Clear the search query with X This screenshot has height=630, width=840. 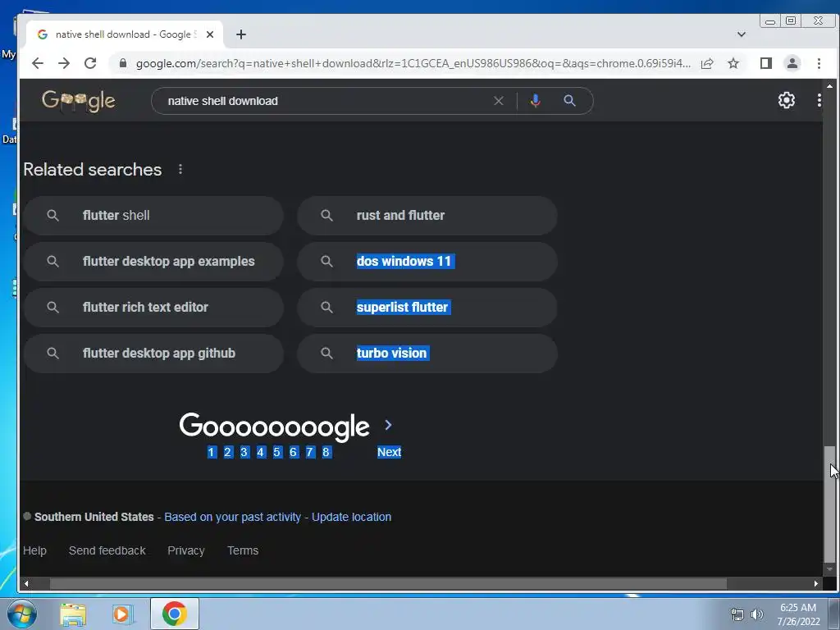tap(498, 101)
